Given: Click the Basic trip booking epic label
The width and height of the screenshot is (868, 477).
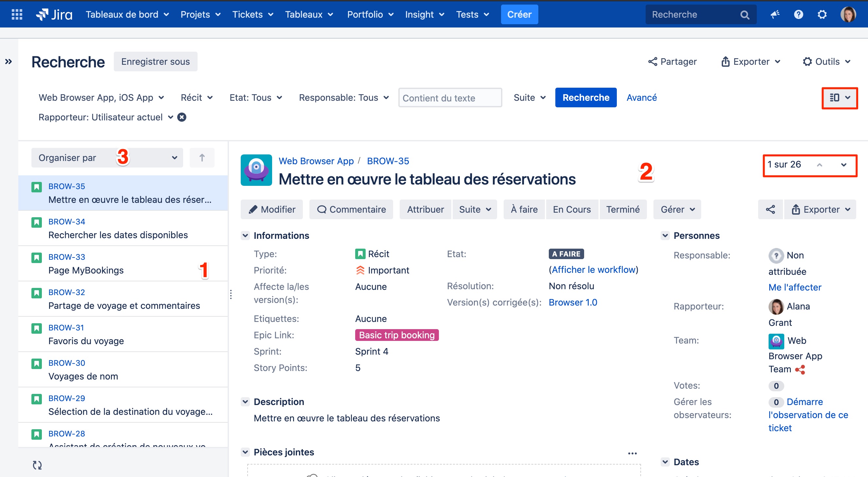Looking at the screenshot, I should click(x=397, y=335).
